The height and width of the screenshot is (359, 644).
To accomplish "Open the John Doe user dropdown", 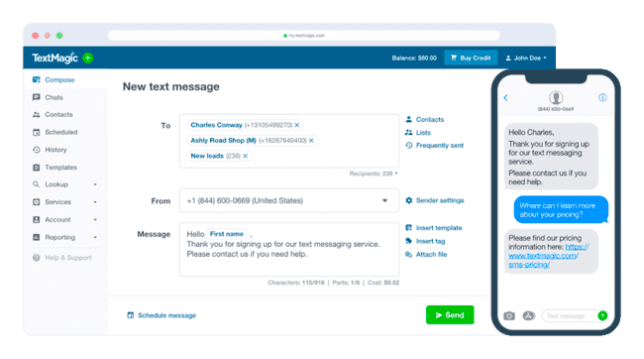I will tap(526, 58).
